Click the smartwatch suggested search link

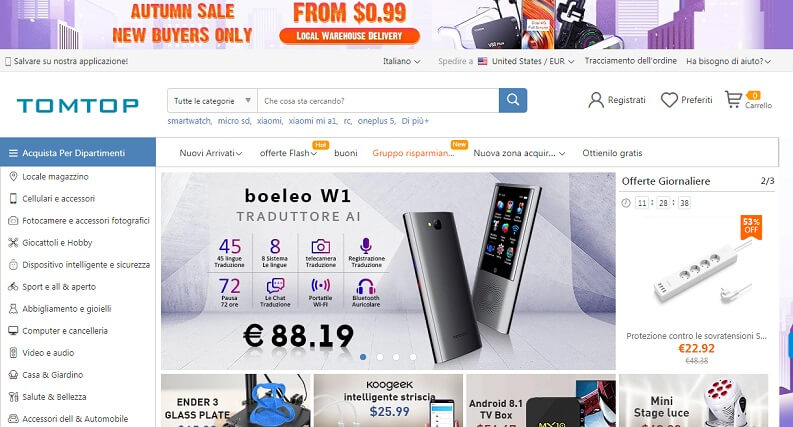[x=190, y=121]
